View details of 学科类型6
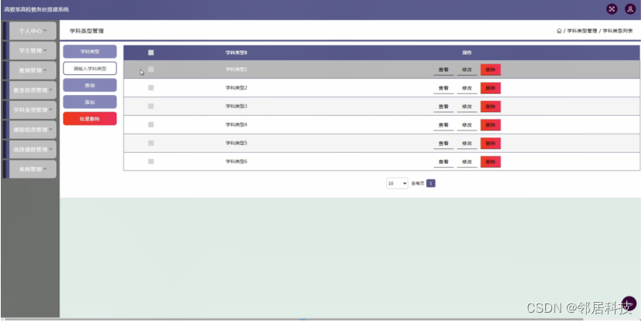The height and width of the screenshot is (322, 644). (x=443, y=162)
